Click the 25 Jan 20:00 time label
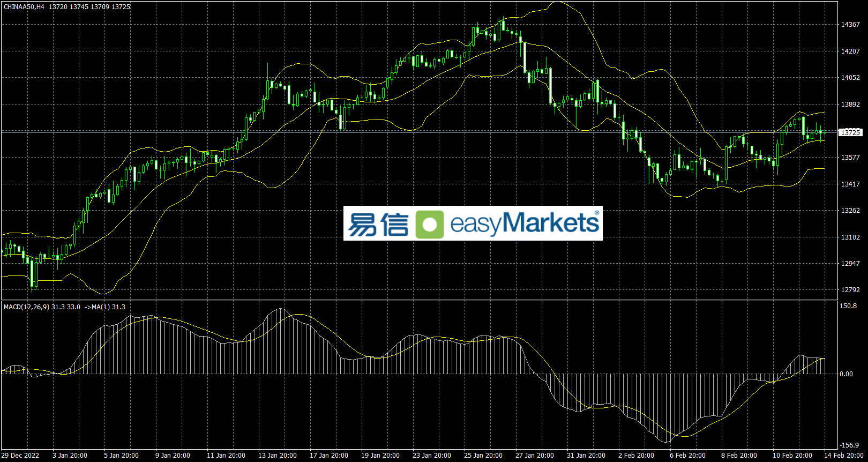This screenshot has width=868, height=462. pos(483,456)
